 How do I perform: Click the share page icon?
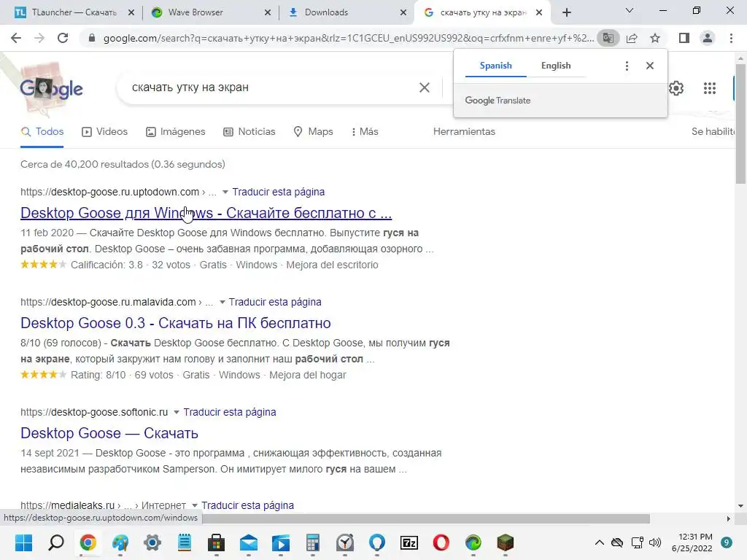point(632,38)
